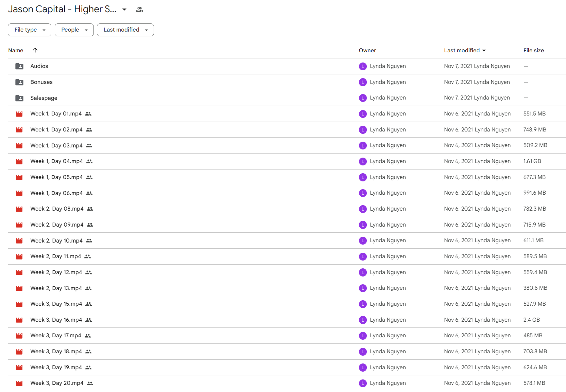Click video icon for Week 2, Day 11.mp4
Image resolution: width=566 pixels, height=392 pixels.
[x=19, y=256]
